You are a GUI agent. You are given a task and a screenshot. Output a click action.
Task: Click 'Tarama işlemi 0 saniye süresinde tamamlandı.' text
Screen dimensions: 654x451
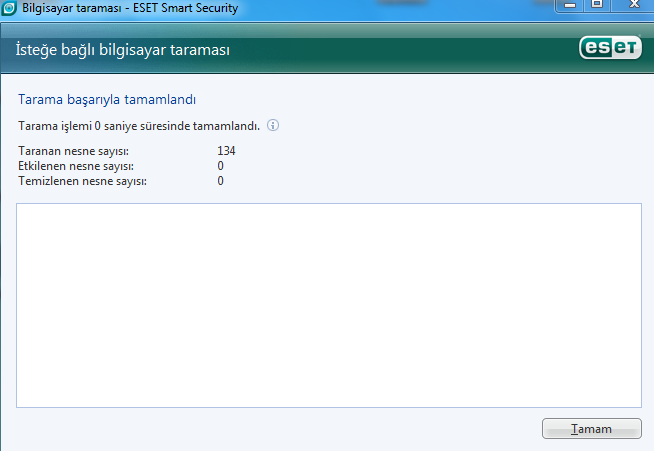pyautogui.click(x=139, y=126)
